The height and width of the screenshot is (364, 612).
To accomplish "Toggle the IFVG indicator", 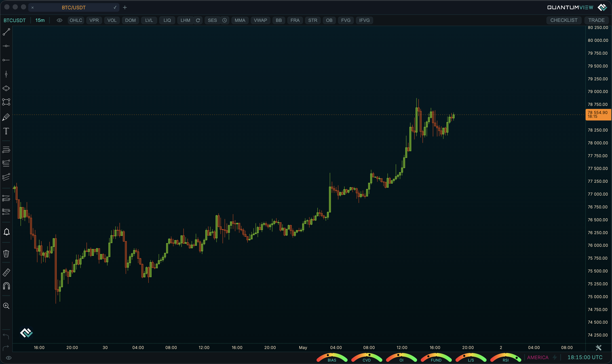I will click(364, 20).
